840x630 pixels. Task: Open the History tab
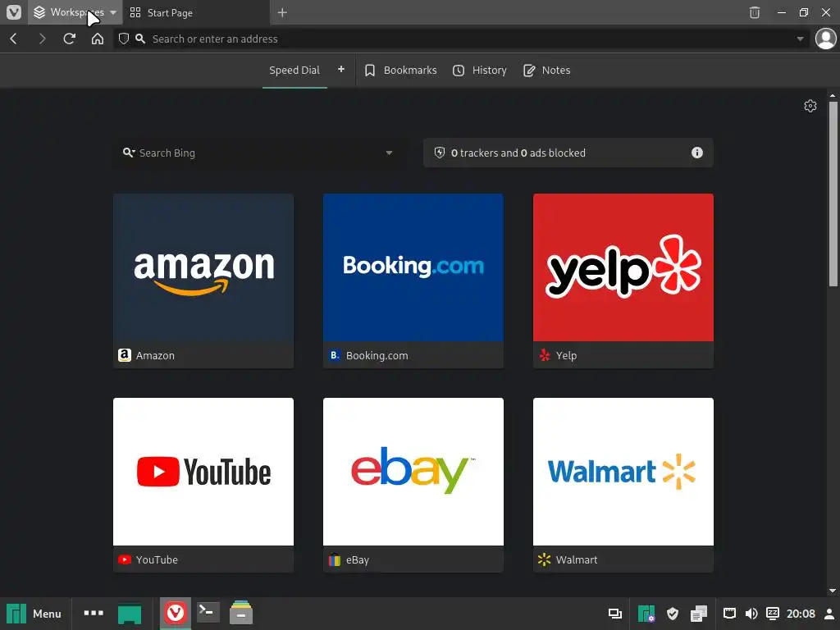tap(479, 71)
